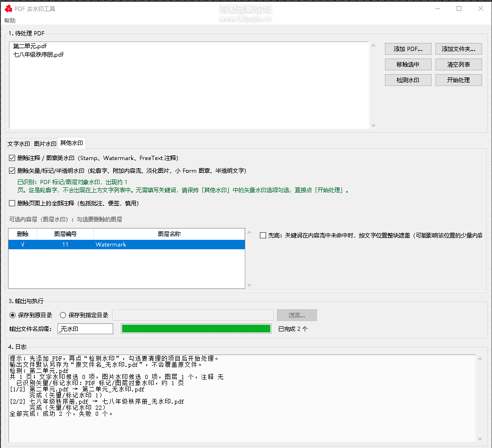Click the layer table scroll up arrow
Viewport: 492px width, 448px height.
coord(250,232)
